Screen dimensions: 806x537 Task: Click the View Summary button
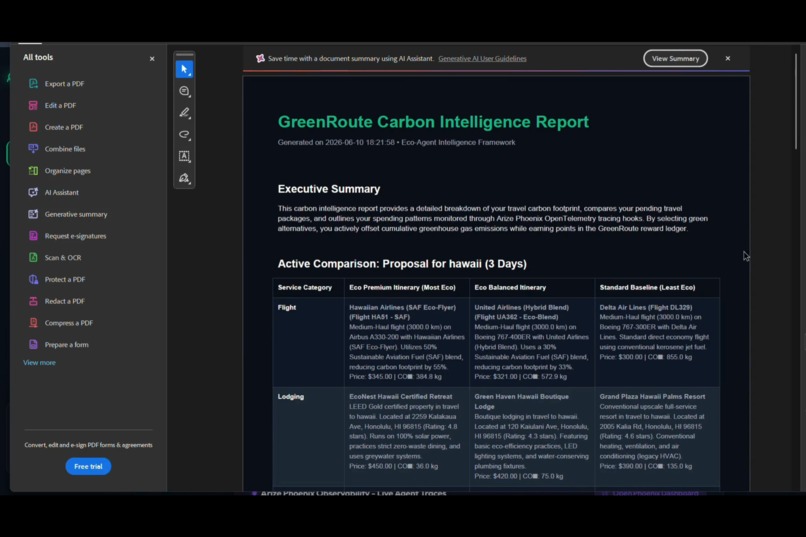(675, 59)
